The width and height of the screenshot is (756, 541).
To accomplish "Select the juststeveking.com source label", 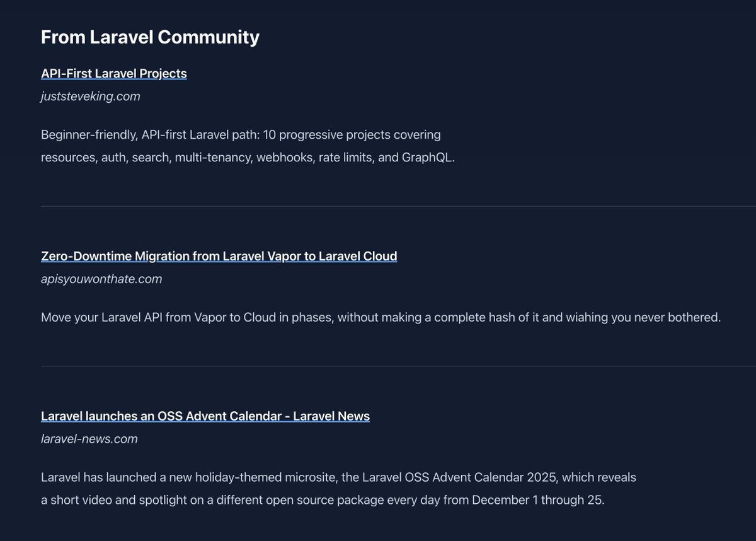I will coord(91,96).
